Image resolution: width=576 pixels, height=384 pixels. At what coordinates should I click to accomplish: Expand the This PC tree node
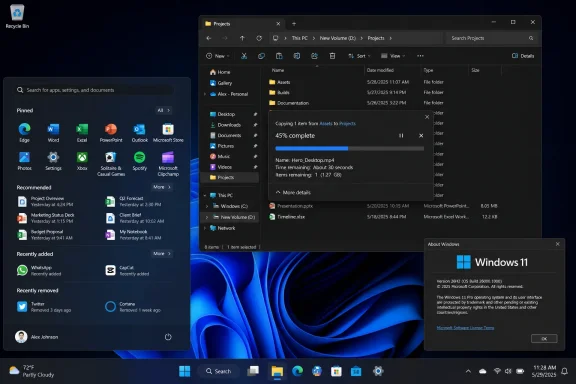point(205,195)
